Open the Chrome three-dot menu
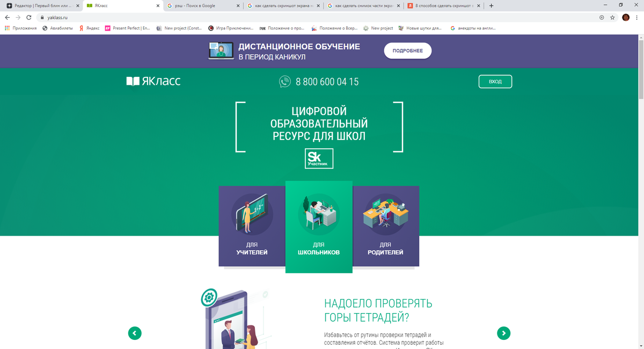This screenshot has width=644, height=349. [x=637, y=17]
